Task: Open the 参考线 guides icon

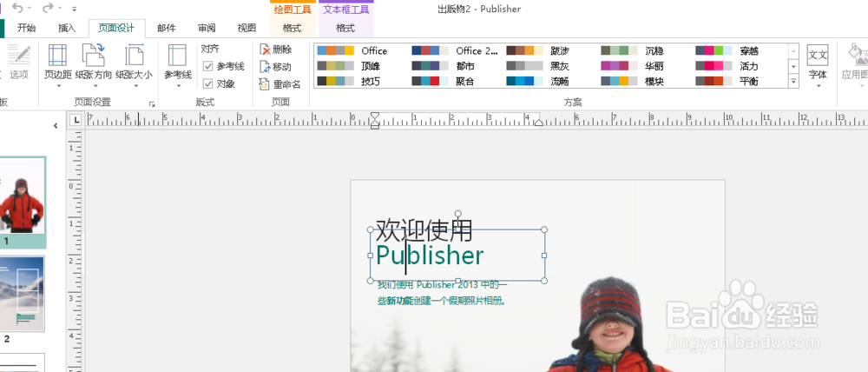Action: (177, 56)
